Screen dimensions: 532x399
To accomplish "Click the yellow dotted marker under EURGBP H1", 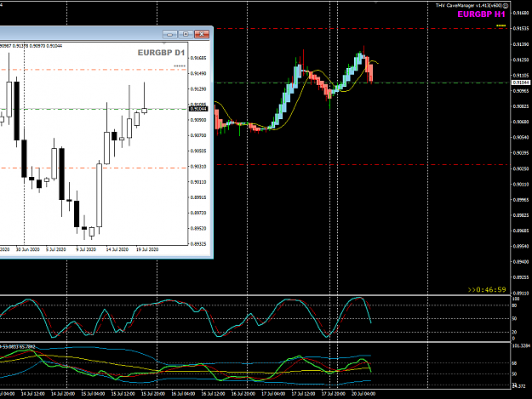I will coord(501,26).
